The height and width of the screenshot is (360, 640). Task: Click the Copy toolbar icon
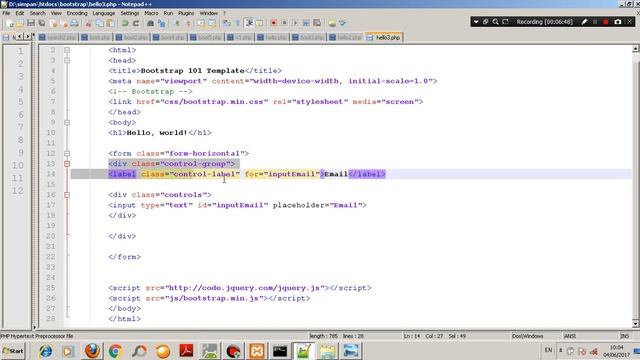pyautogui.click(x=100, y=23)
